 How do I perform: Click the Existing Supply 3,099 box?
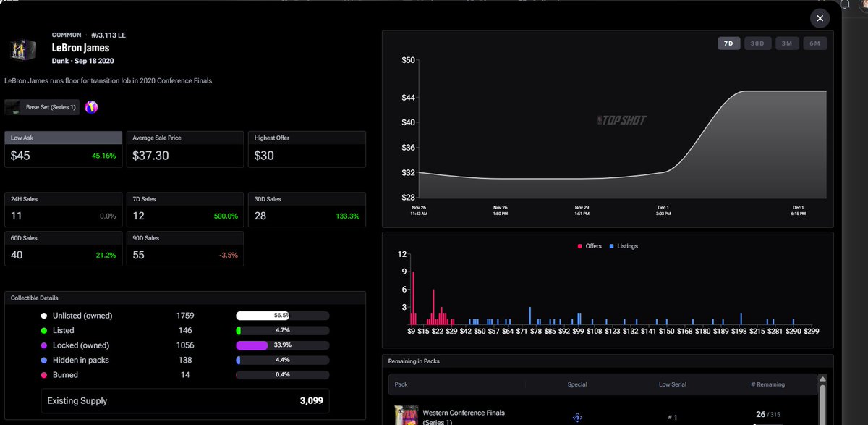(x=185, y=400)
